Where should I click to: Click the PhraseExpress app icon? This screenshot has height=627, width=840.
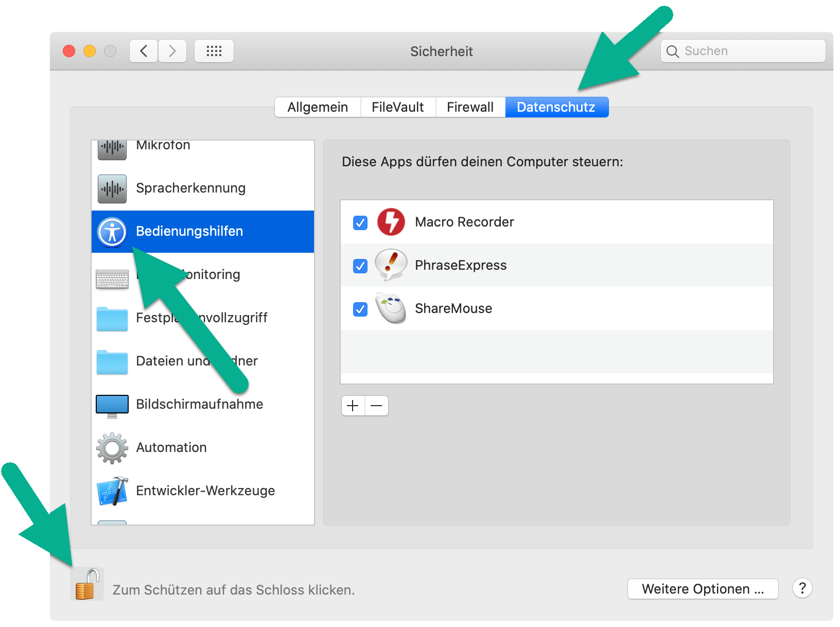click(x=391, y=266)
